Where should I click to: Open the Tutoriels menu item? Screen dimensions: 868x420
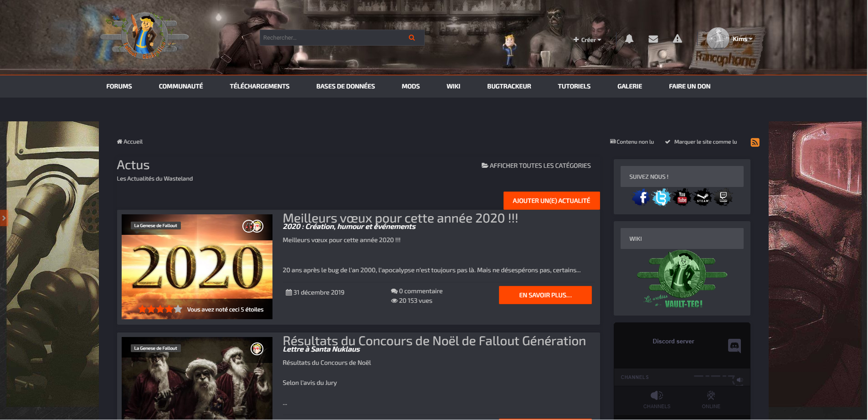(574, 86)
